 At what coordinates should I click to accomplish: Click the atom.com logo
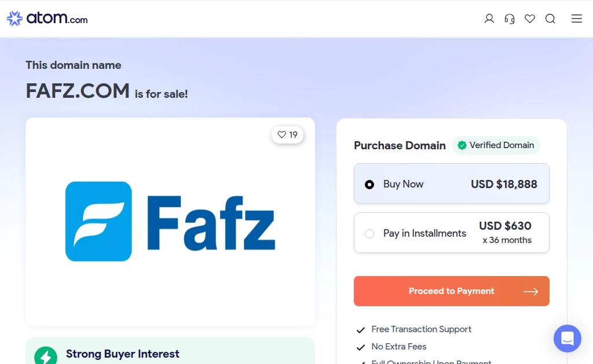pos(47,19)
